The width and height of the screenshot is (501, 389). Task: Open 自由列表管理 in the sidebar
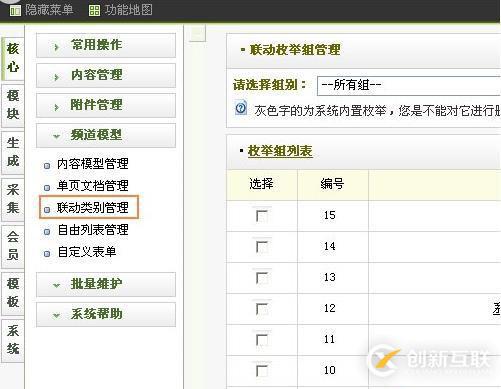tap(93, 230)
